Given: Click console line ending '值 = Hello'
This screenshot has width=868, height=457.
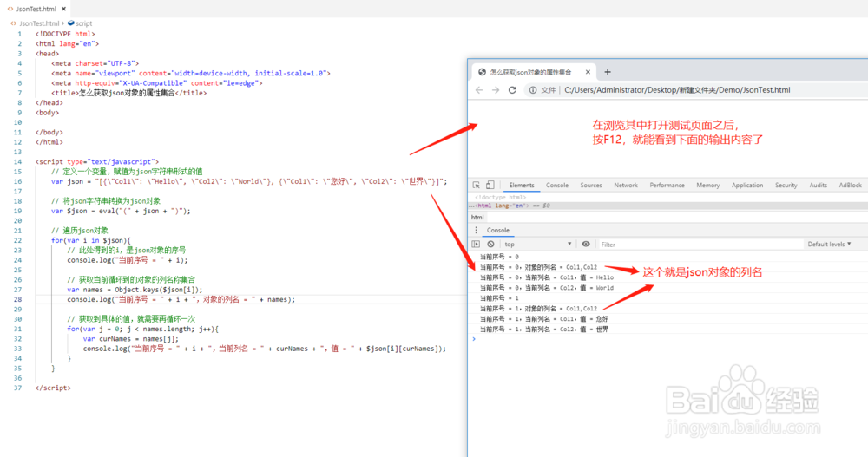Looking at the screenshot, I should 546,277.
